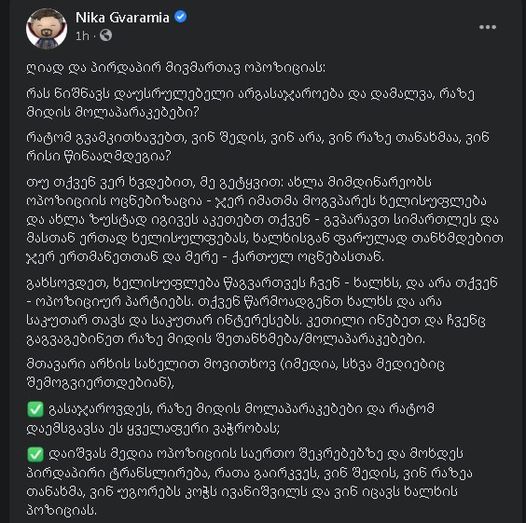
Task: Open Nika Gvaramia's profile avatar picture
Action: coord(46,29)
